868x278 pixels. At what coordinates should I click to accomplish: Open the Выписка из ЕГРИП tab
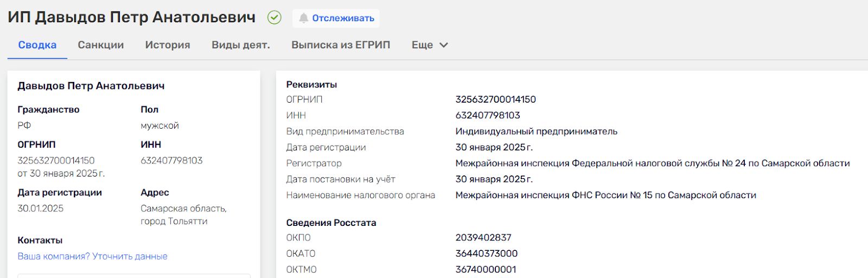point(341,45)
